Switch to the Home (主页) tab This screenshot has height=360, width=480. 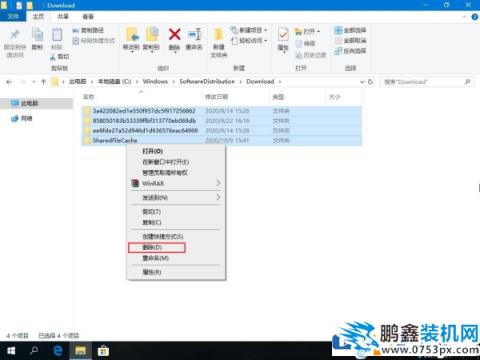[38, 16]
